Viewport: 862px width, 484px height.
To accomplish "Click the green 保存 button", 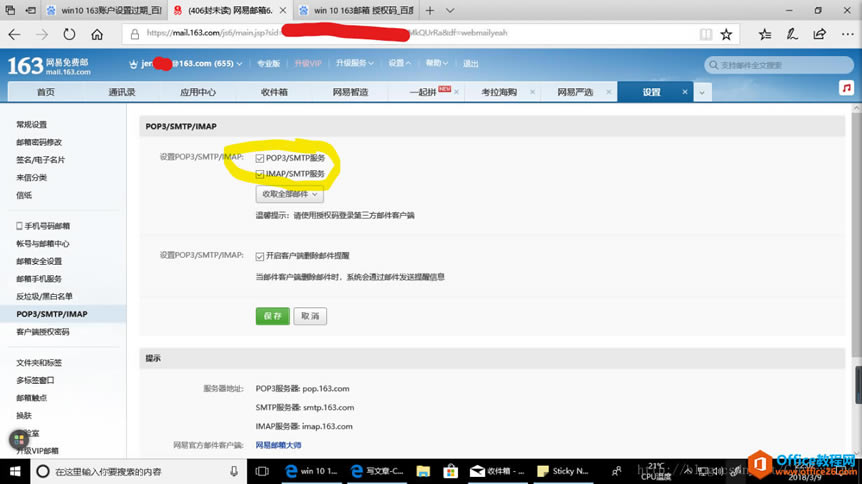I will (x=273, y=316).
